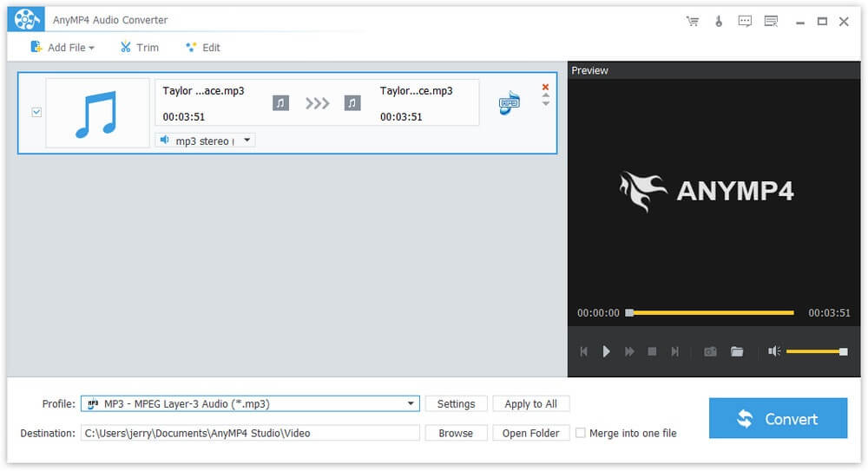Click the AnyMP4 app logo icon
The height and width of the screenshot is (471, 868).
coord(26,19)
